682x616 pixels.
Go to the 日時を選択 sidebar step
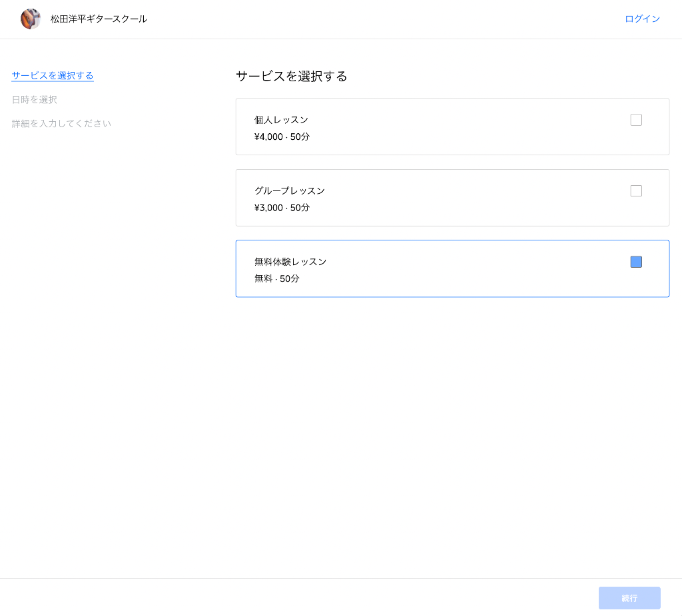click(35, 100)
